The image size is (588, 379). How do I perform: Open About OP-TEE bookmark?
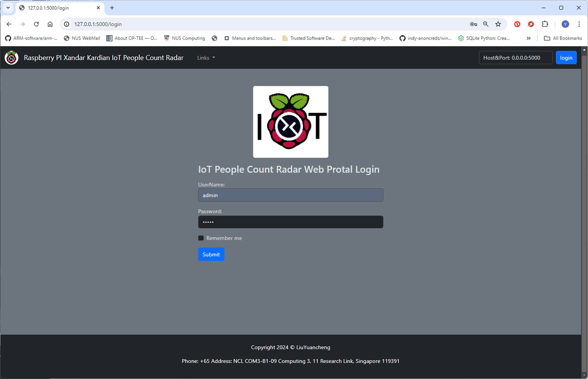tap(132, 38)
